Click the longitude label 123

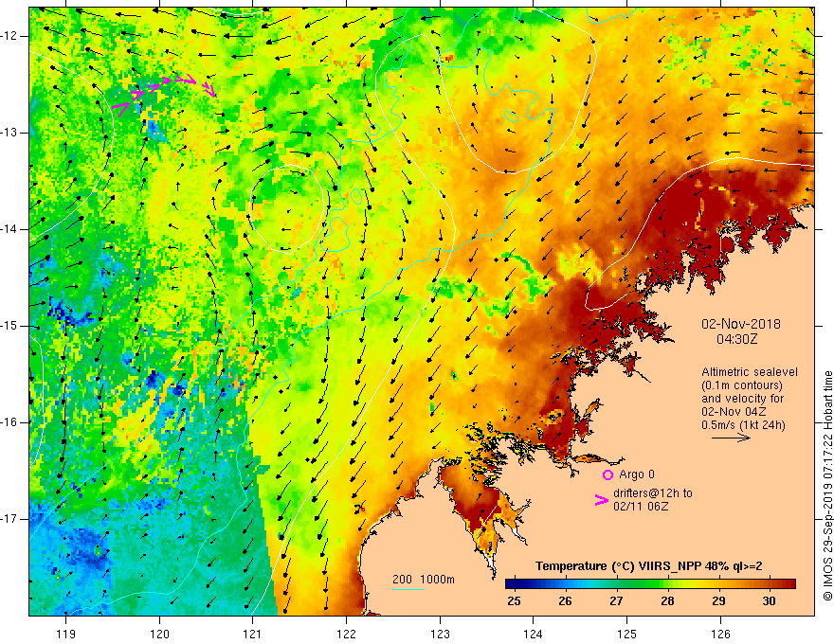click(440, 634)
